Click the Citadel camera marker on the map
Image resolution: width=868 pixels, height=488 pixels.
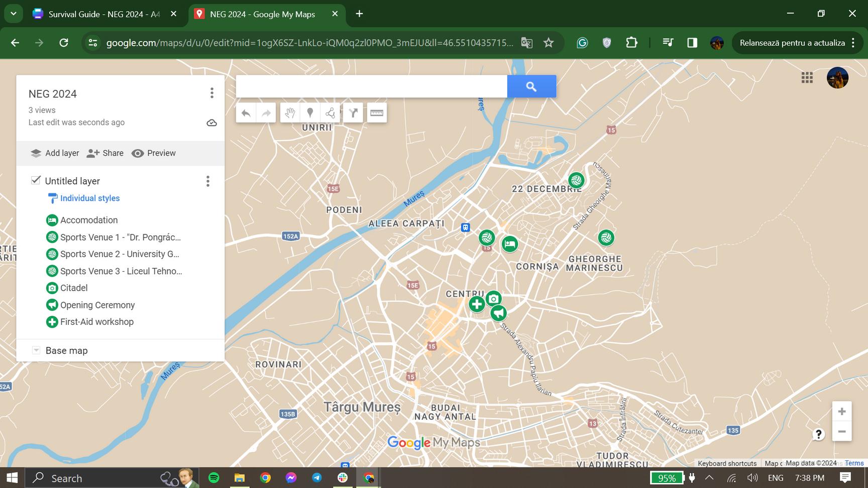494,299
